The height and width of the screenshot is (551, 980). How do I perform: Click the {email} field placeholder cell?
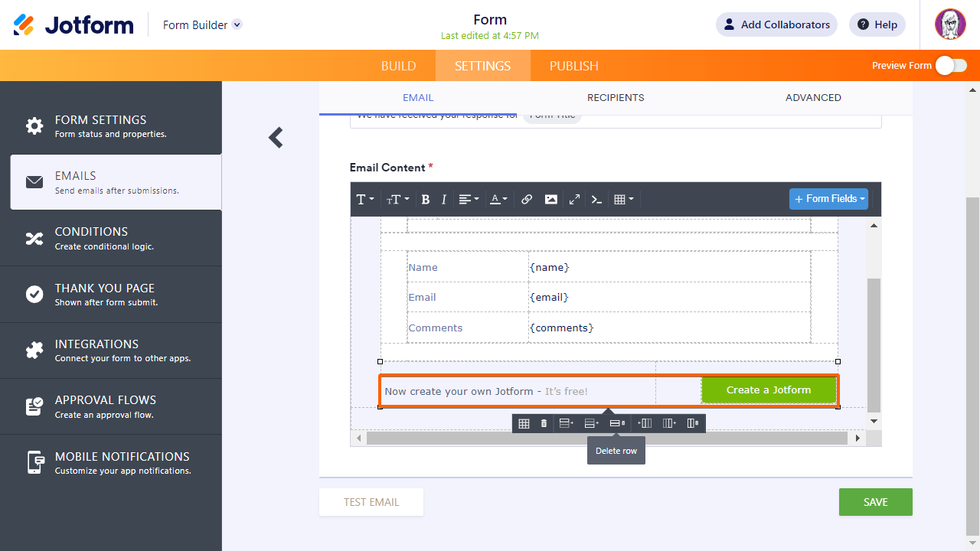coord(669,297)
